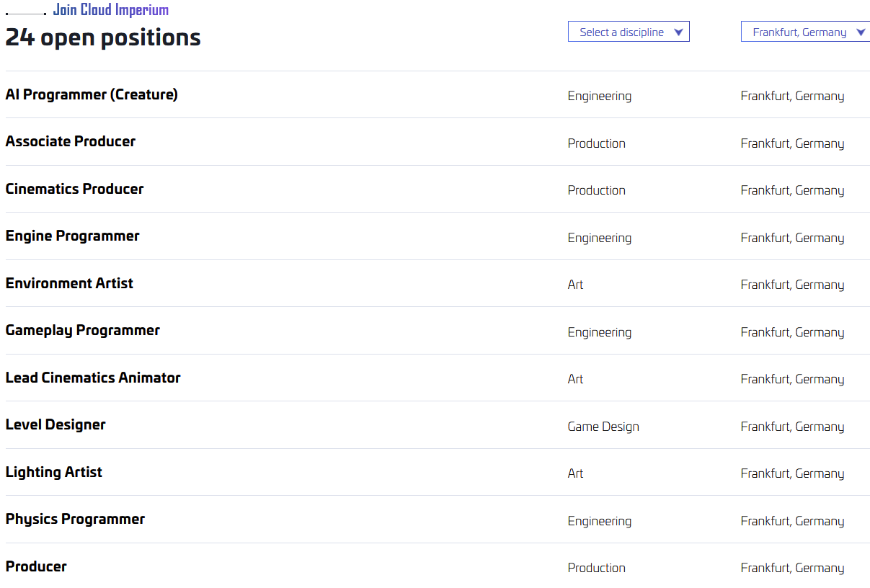The image size is (870, 588).
Task: Open the Environment Artist listing
Action: pos(69,283)
